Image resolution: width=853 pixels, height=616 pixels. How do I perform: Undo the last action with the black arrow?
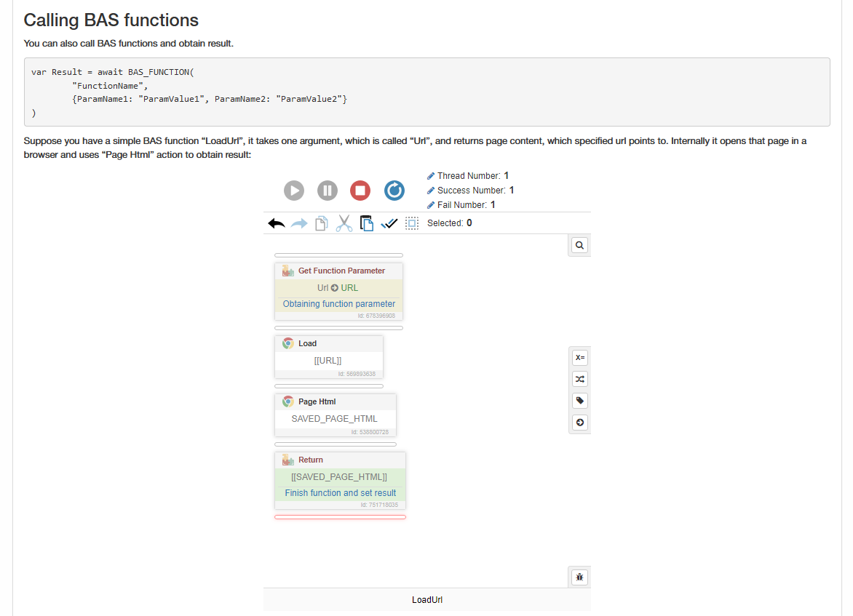click(x=277, y=223)
